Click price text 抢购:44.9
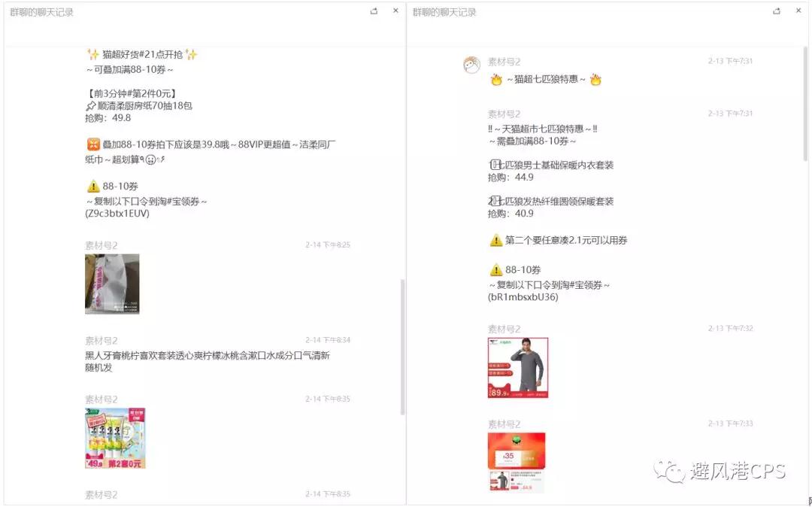Viewport: 812px width, 507px height. [x=511, y=178]
